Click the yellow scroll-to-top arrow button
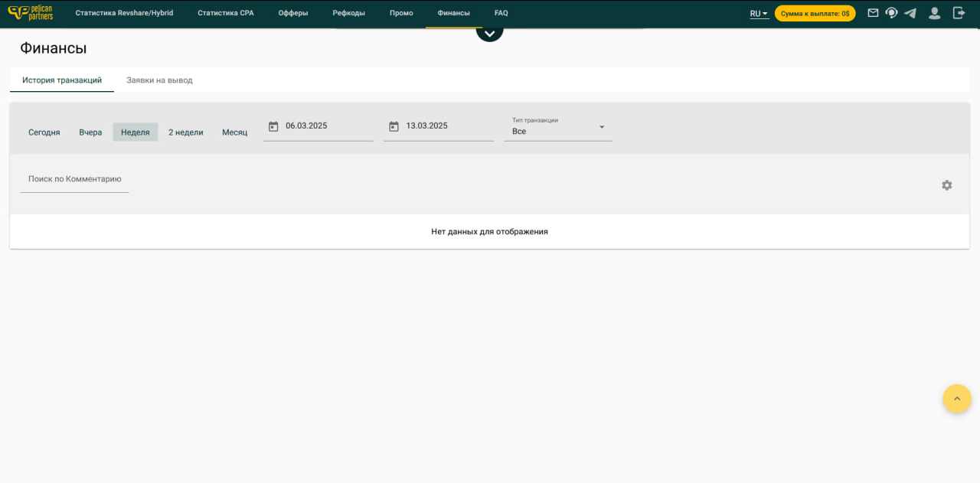The height and width of the screenshot is (483, 980). pyautogui.click(x=956, y=399)
